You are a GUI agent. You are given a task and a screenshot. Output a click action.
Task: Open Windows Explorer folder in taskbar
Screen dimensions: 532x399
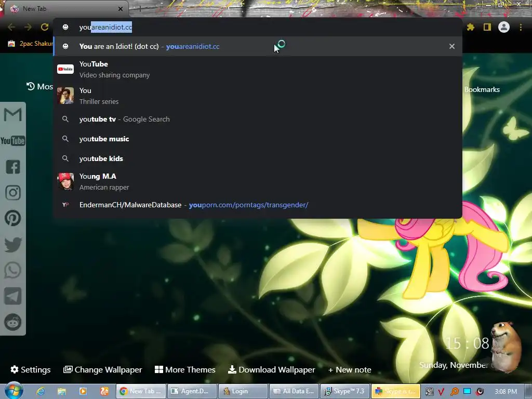click(62, 391)
